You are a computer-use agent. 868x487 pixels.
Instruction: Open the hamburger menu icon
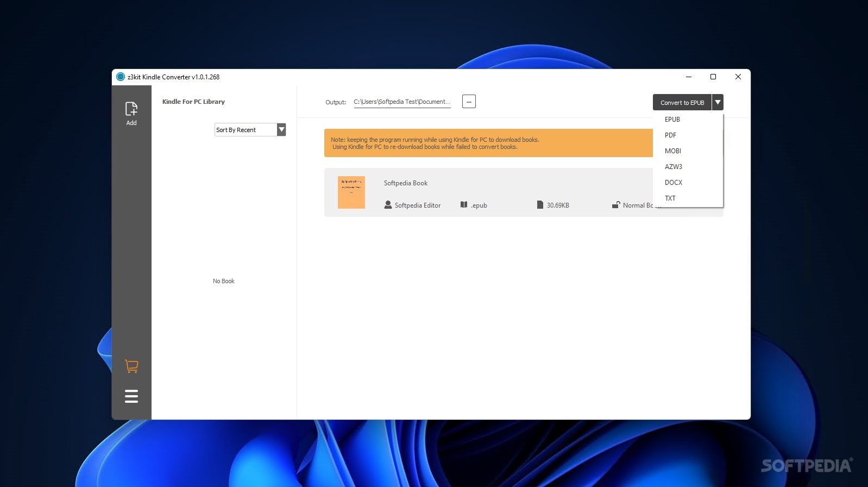pos(131,396)
